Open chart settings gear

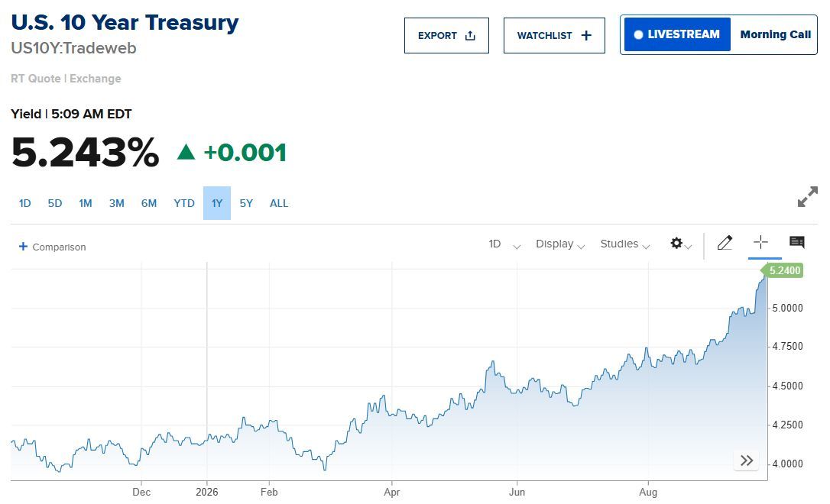(x=676, y=244)
